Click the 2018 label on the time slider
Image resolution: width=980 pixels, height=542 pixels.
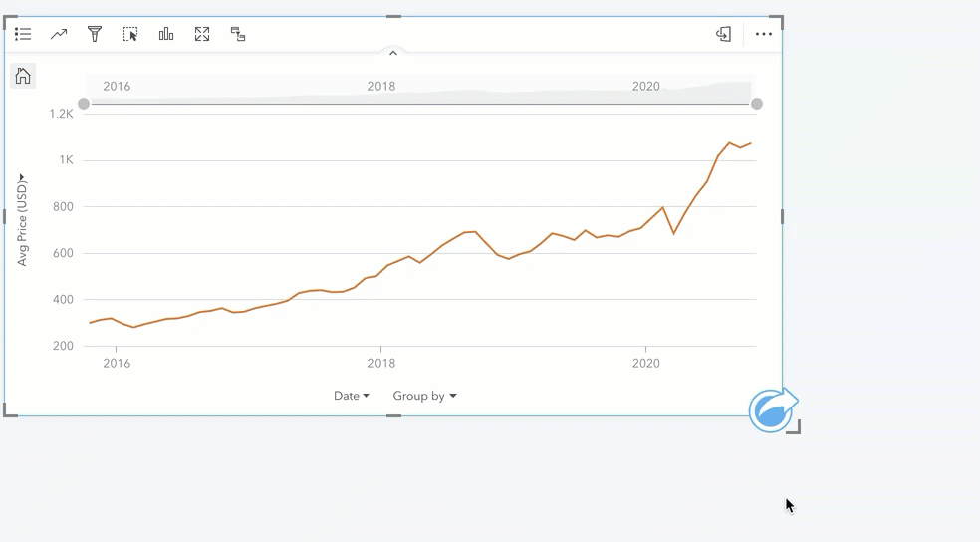point(381,87)
